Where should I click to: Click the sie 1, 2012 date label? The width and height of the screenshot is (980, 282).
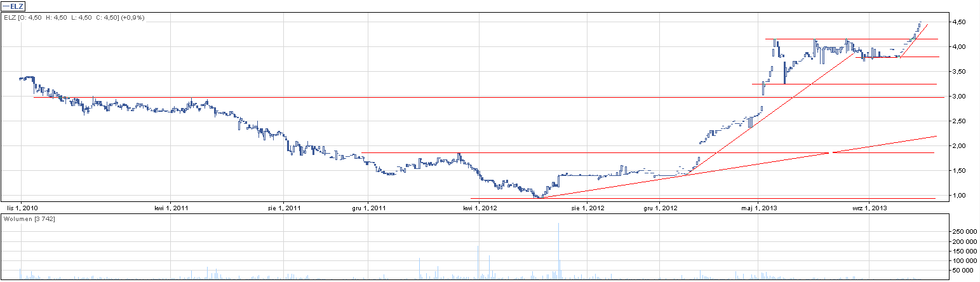pos(588,208)
